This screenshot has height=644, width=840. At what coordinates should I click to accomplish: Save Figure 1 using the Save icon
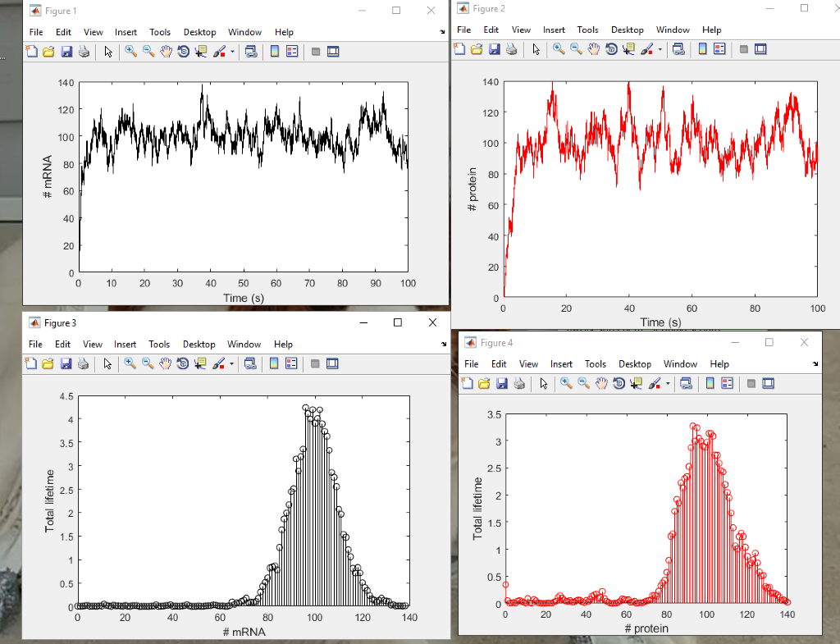pyautogui.click(x=66, y=51)
